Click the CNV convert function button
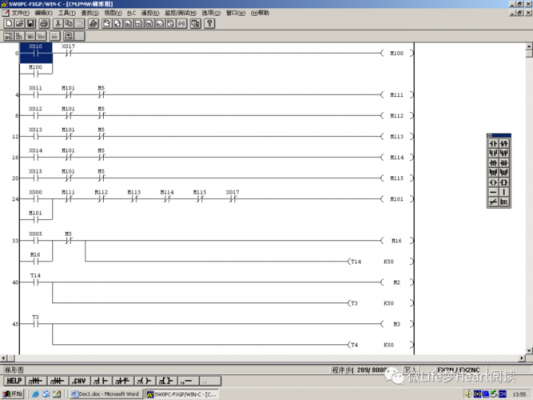The width and height of the screenshot is (533, 400). click(x=80, y=381)
